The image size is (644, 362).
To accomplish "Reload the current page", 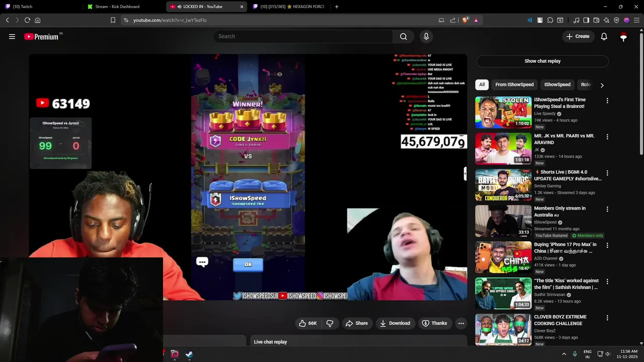I will point(27,20).
